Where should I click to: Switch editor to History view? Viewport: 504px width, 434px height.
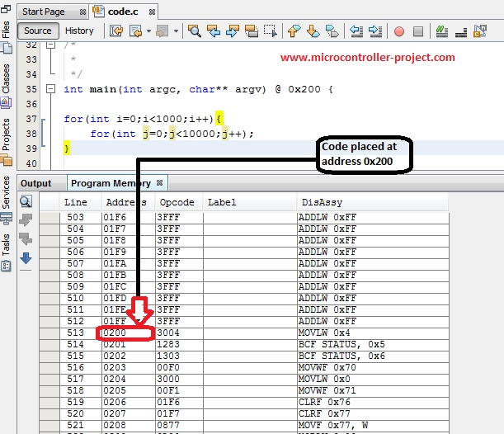(x=79, y=31)
